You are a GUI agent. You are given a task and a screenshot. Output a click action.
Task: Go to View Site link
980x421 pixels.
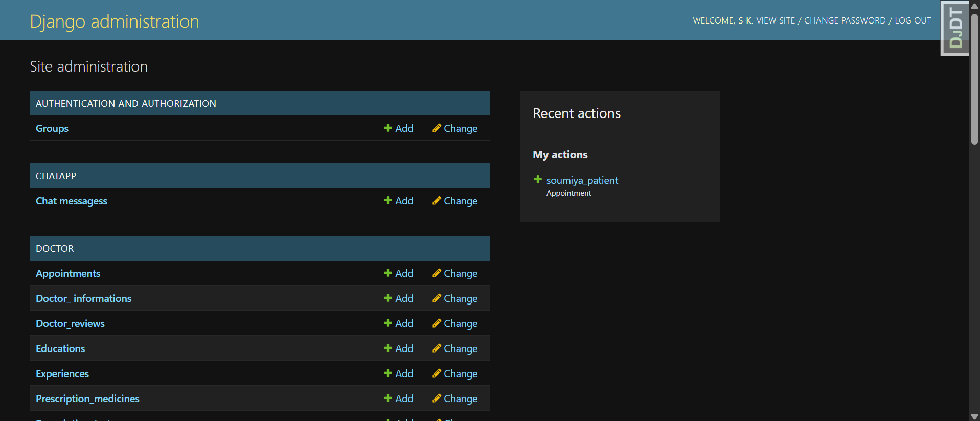[776, 20]
